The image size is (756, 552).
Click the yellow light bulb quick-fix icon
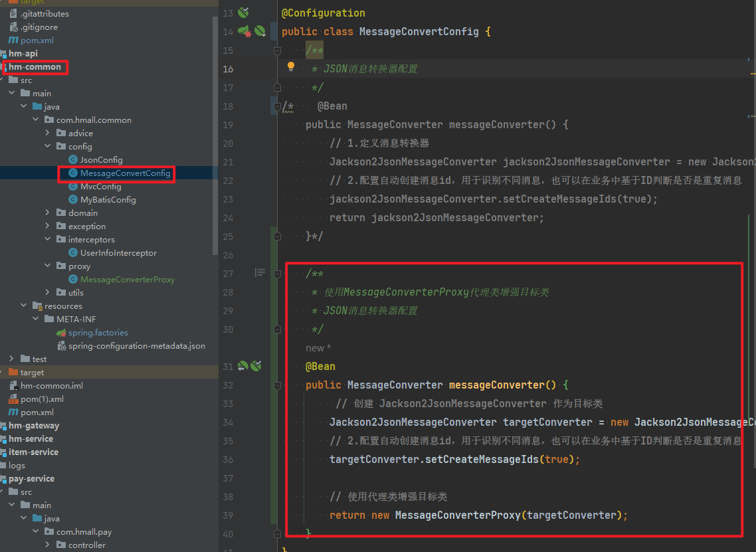tap(290, 66)
